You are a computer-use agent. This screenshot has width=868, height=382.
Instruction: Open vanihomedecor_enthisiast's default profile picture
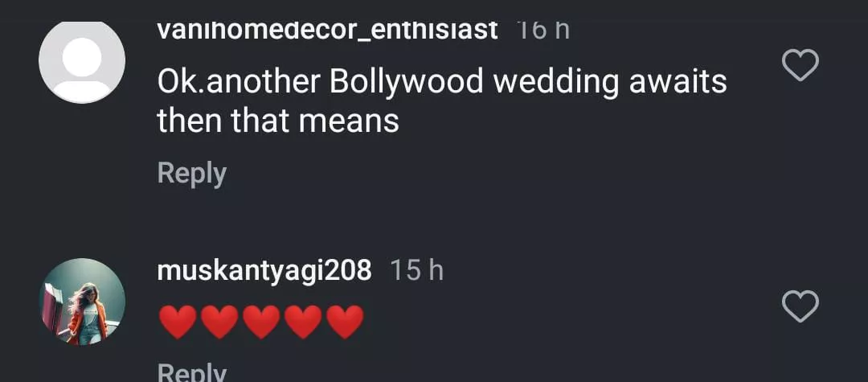click(x=82, y=61)
